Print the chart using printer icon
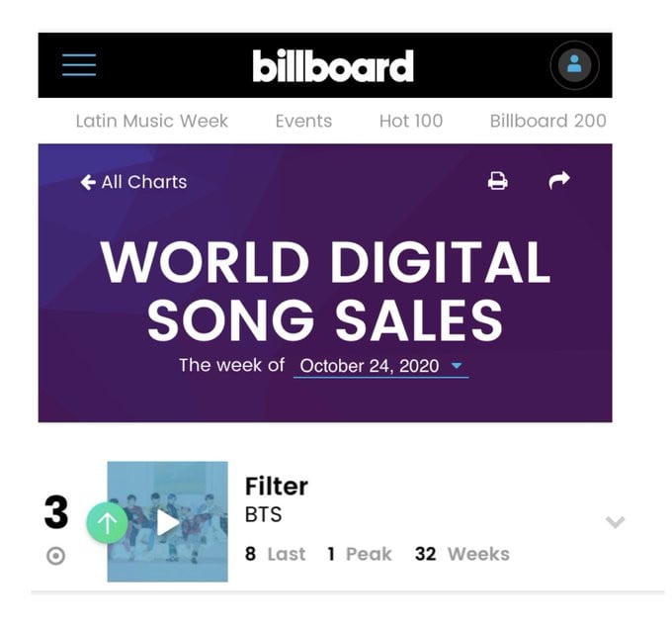This screenshot has width=672, height=627. click(x=497, y=181)
